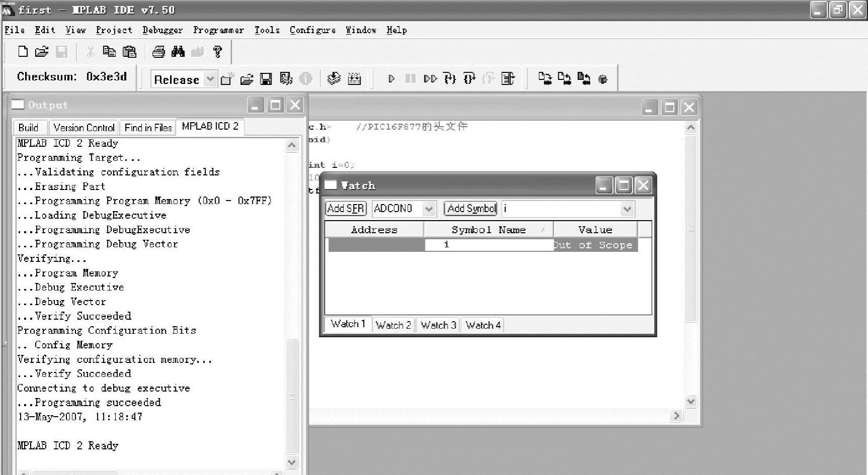The height and width of the screenshot is (475, 868).
Task: Open the Programmer menu
Action: point(218,30)
